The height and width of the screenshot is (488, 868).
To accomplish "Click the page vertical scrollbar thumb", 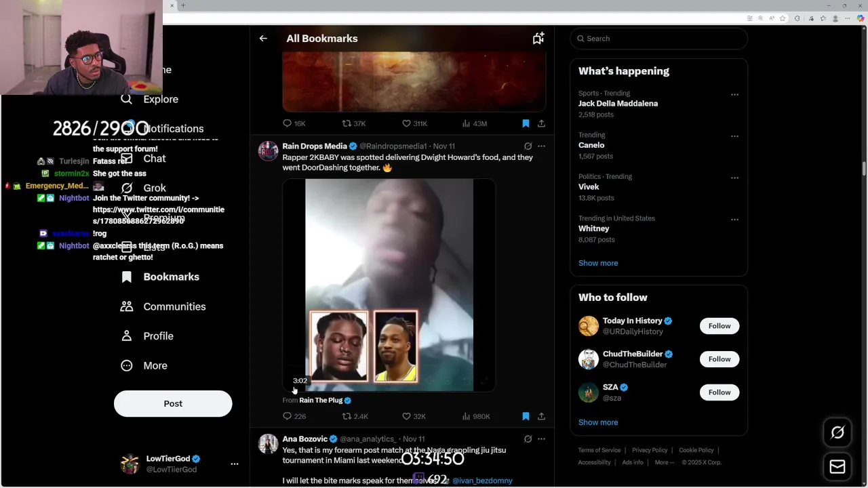I will click(x=864, y=168).
